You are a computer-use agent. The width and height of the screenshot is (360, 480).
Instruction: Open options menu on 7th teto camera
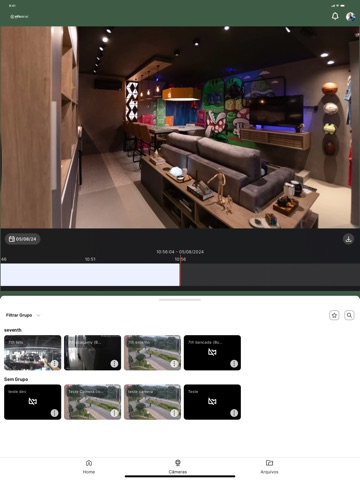(x=54, y=364)
